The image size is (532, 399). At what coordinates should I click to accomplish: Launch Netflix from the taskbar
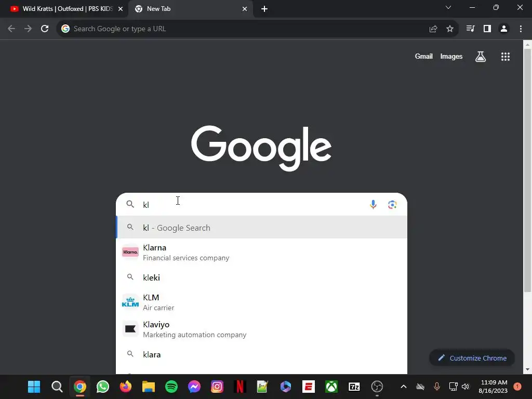click(240, 387)
